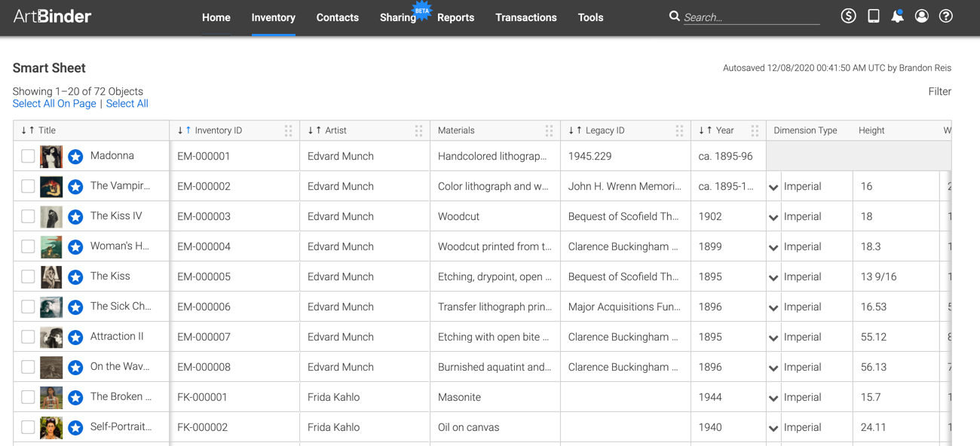Viewport: 980px width, 446px height.
Task: Select the checkbox in row EM-000006
Action: (28, 307)
